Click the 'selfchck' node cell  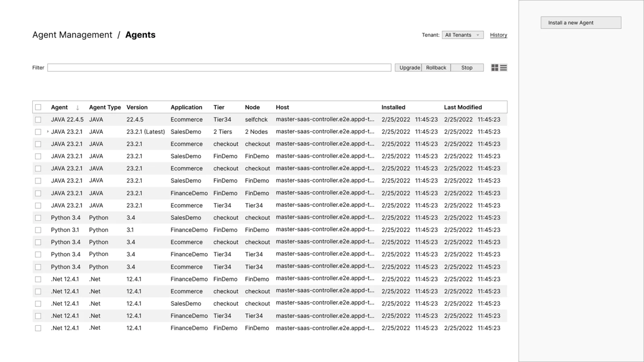pos(256,119)
